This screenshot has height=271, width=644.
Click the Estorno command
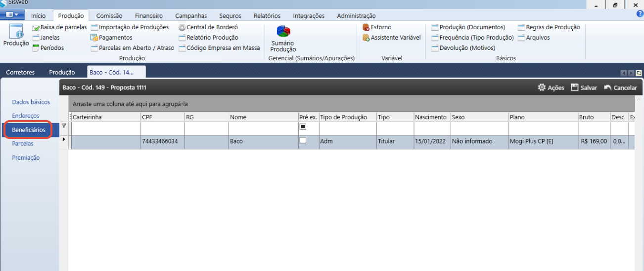[377, 27]
